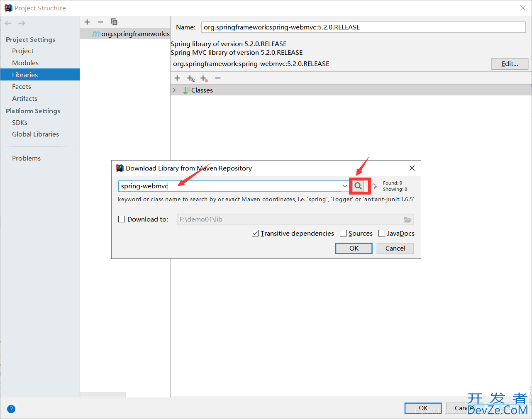The height and width of the screenshot is (419, 532).
Task: Click Maven coordinates text above Classes
Action: tap(251, 63)
